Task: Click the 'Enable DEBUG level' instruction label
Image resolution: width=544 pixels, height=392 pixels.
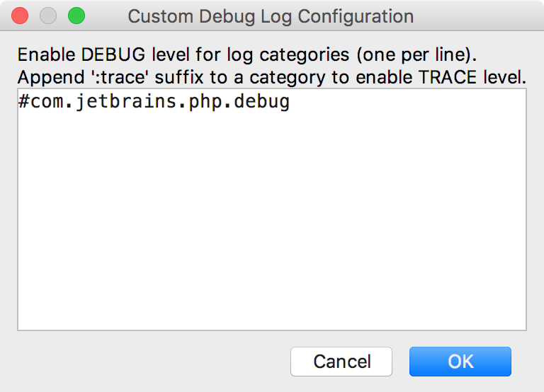Action: click(247, 54)
